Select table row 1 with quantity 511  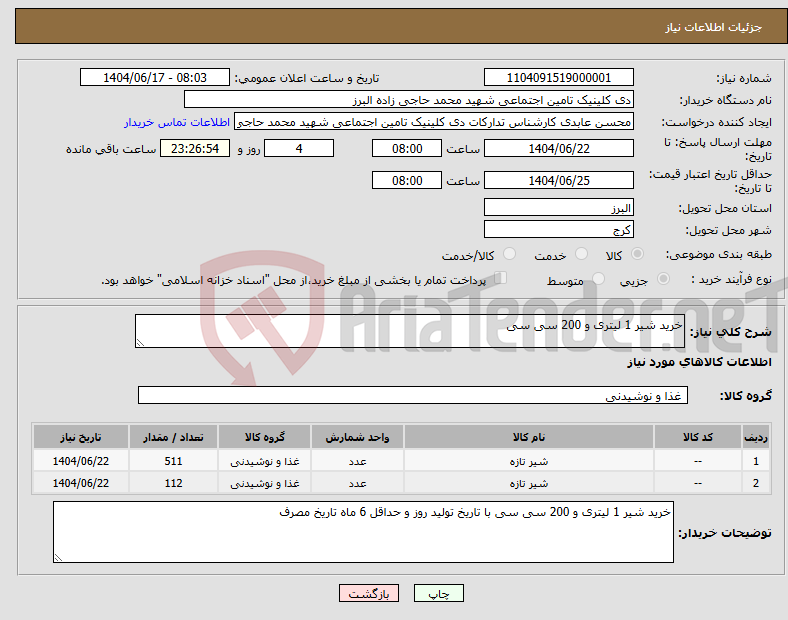click(400, 461)
